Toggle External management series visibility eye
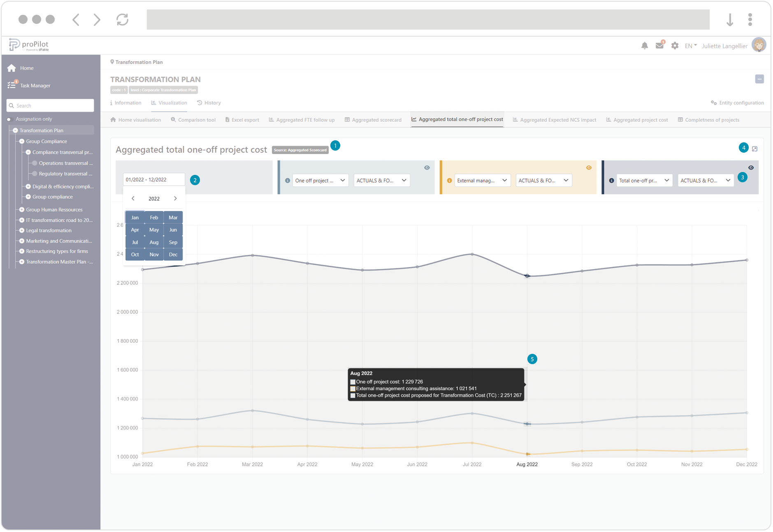This screenshot has height=532, width=773. [x=589, y=168]
